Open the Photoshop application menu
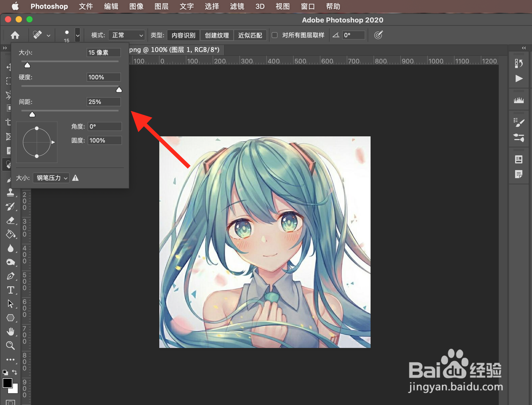Viewport: 532px width, 405px height. tap(49, 6)
